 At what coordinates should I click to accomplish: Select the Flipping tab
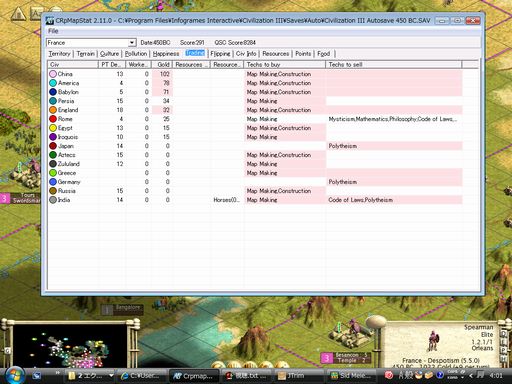tap(220, 54)
